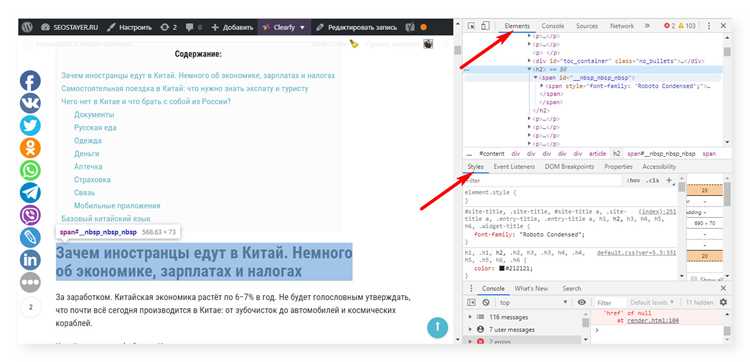Open more share options gray icon

pos(30,282)
